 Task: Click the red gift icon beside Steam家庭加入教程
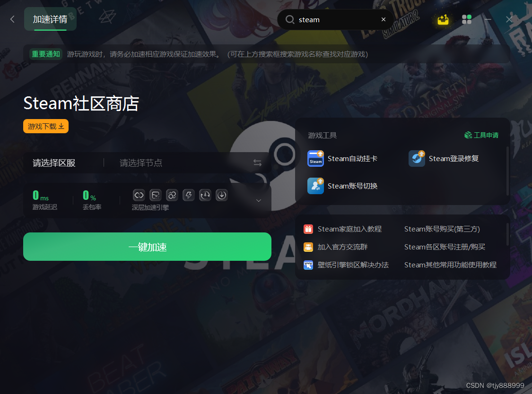[308, 229]
